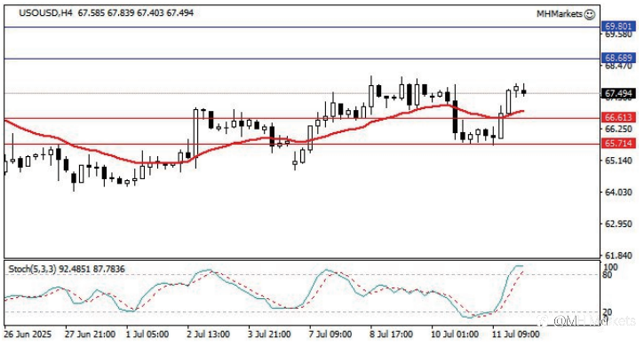Click the 65.140 price axis value
644x346 pixels.
pyautogui.click(x=618, y=161)
